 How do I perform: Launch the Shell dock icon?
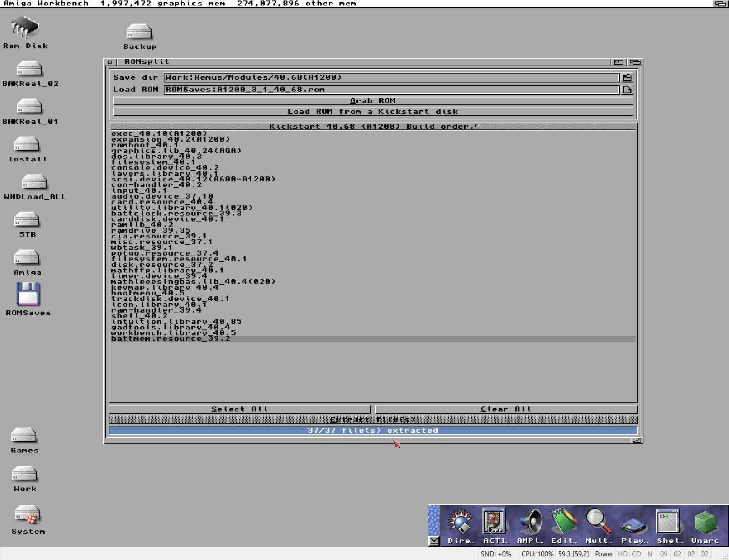tap(668, 526)
